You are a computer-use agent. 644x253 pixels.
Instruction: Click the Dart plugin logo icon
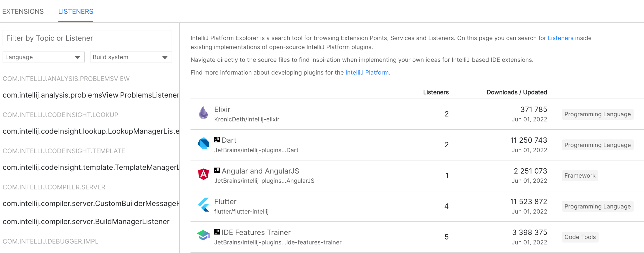204,143
